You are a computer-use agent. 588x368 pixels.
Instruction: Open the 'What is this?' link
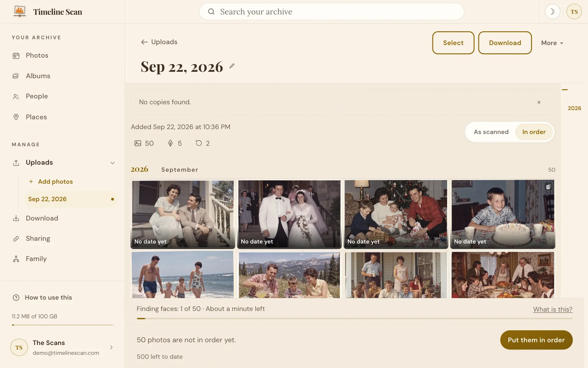coord(552,309)
